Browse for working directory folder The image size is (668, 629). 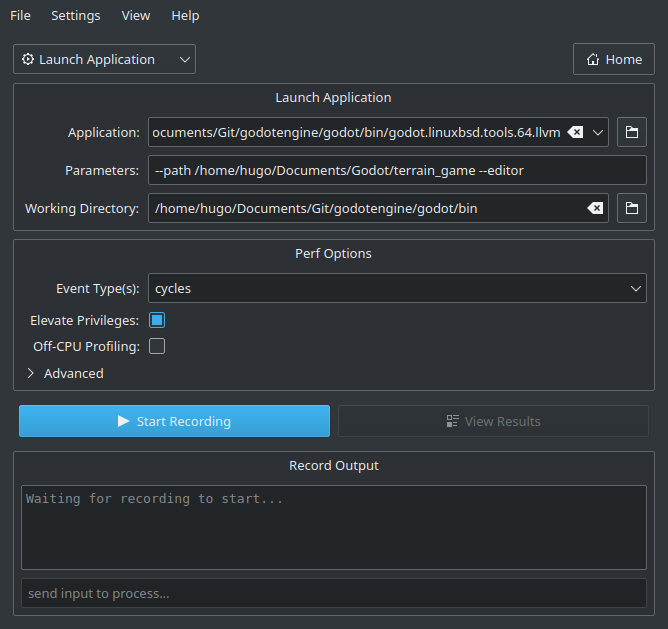click(631, 208)
